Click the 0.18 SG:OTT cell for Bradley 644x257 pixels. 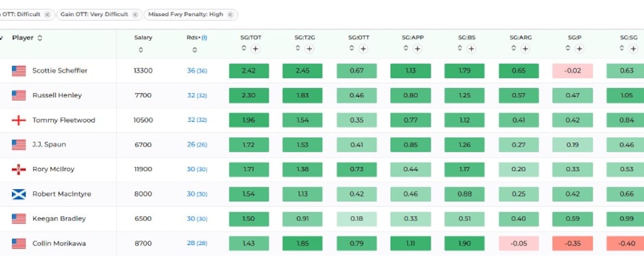point(357,218)
